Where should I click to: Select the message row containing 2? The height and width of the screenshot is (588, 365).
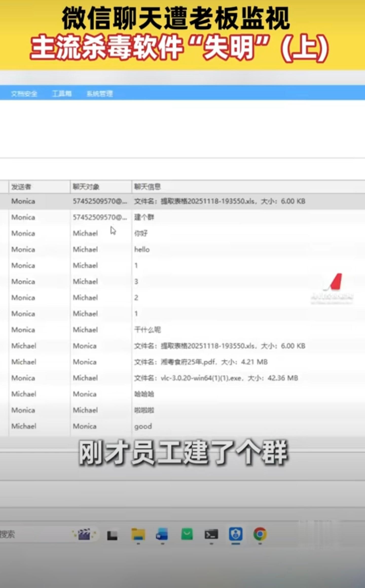coord(182,297)
